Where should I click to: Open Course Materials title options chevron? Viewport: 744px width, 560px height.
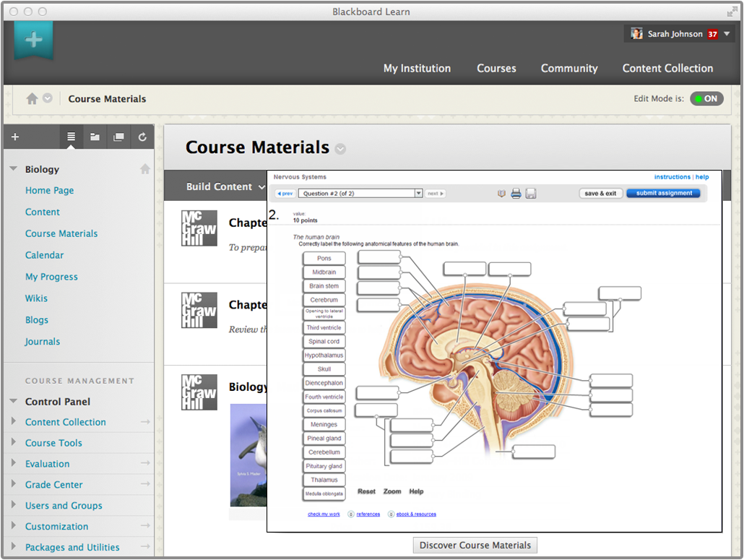point(340,149)
